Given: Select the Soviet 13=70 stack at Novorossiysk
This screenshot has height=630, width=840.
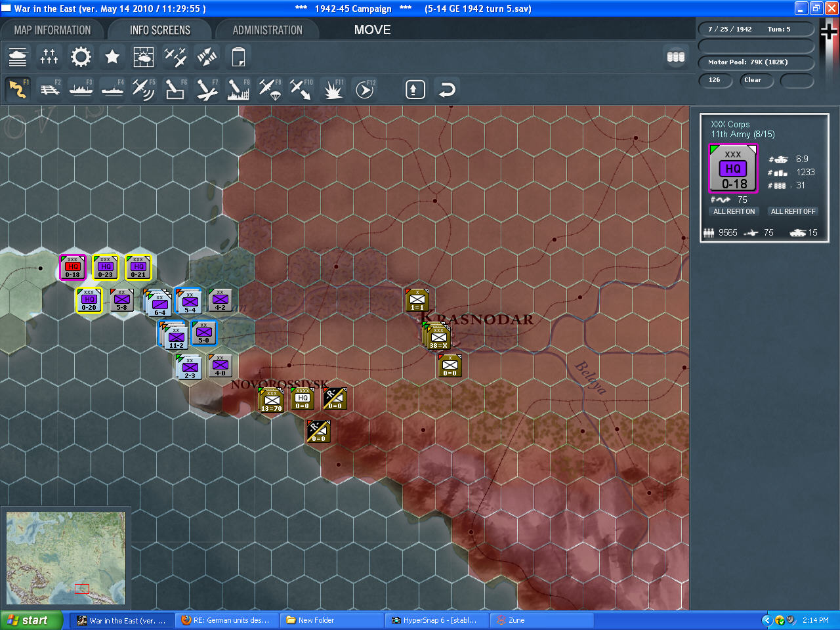Looking at the screenshot, I should 270,400.
